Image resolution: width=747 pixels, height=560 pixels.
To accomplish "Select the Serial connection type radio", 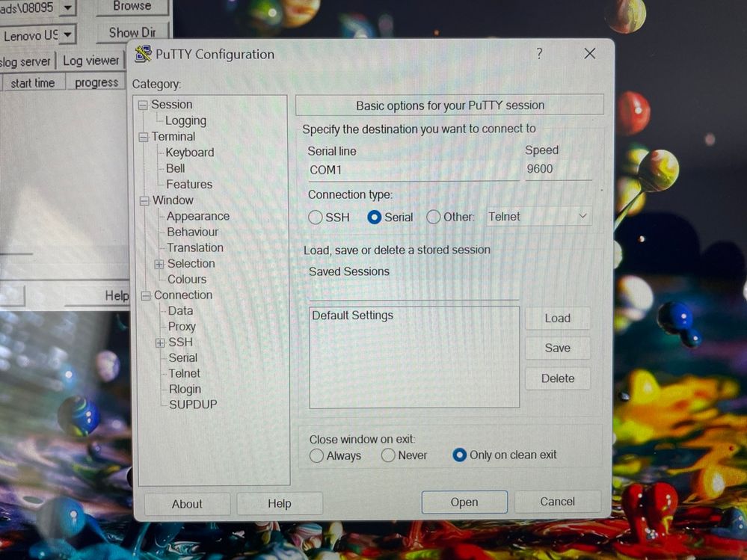I will coord(375,218).
